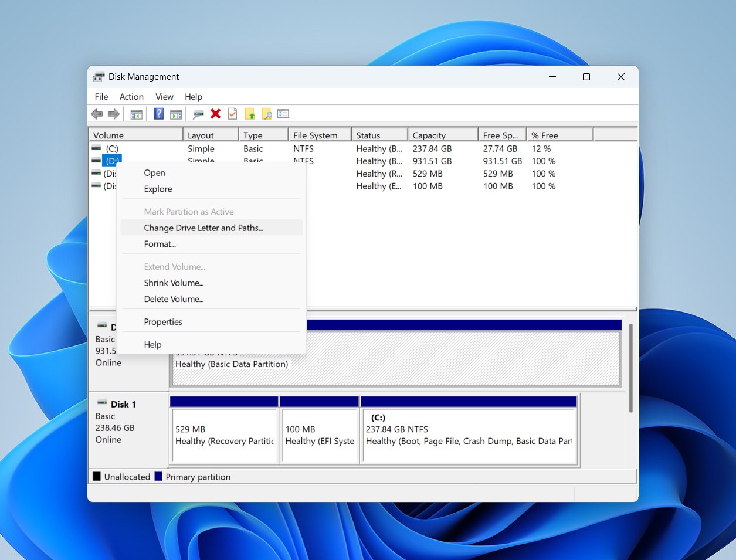Click the 27.74 GB free space cell

[500, 149]
